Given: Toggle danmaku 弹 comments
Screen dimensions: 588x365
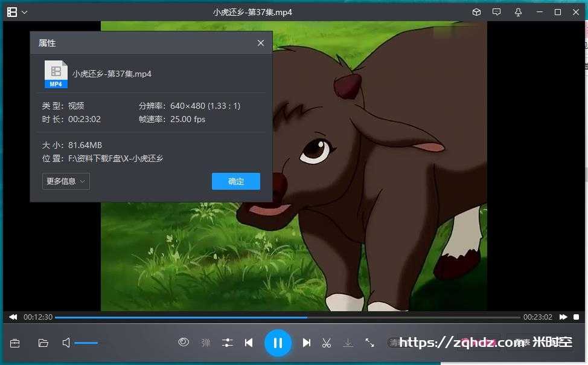Looking at the screenshot, I should click(x=205, y=343).
